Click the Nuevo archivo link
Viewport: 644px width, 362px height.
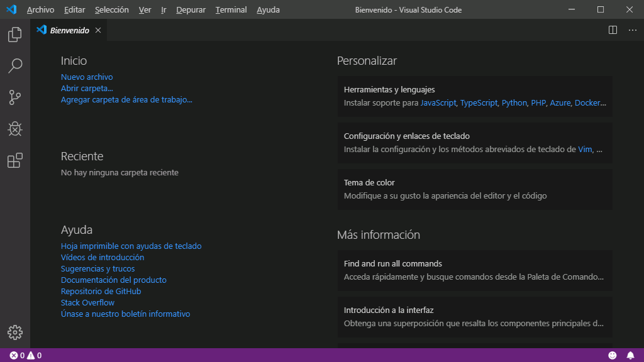(x=87, y=77)
